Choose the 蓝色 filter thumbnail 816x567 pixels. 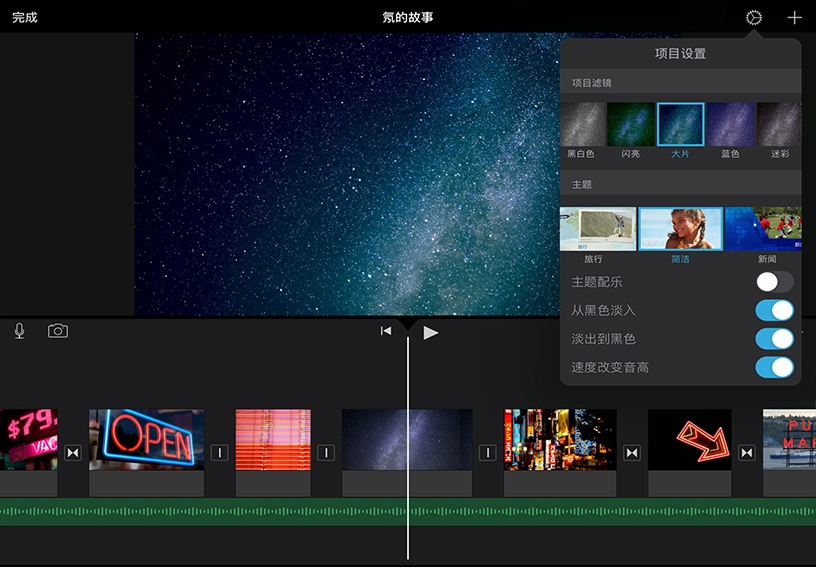(x=730, y=125)
